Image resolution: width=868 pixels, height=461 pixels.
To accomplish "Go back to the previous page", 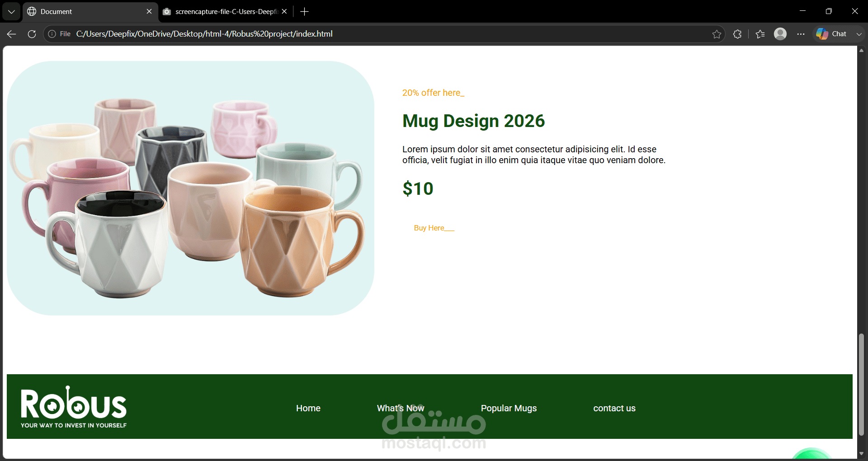I will pos(12,34).
